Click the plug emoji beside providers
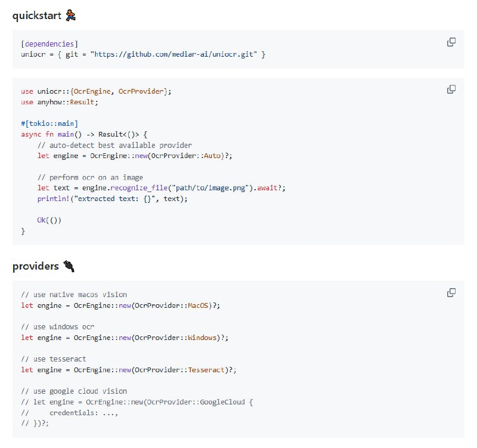Screen dimensions: 477x448 point(69,266)
